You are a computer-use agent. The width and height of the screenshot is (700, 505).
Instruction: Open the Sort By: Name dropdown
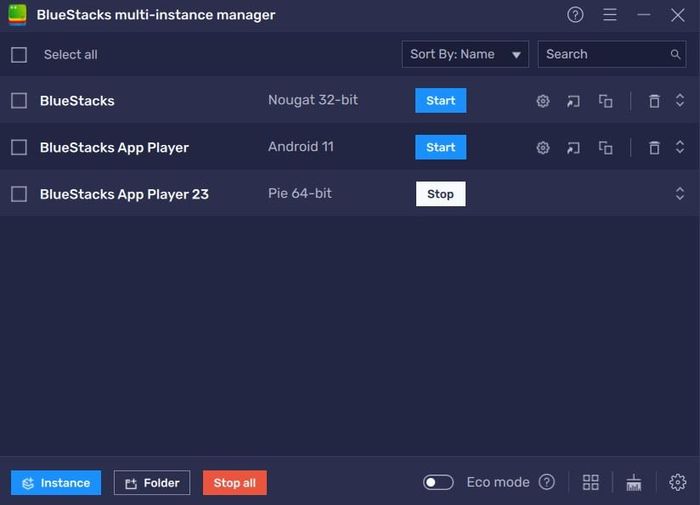point(465,54)
